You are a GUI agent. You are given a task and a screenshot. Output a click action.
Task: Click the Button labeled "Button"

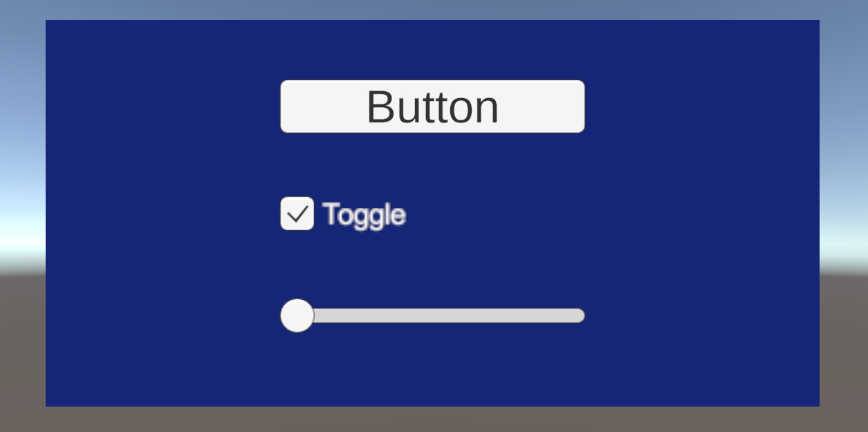tap(432, 106)
